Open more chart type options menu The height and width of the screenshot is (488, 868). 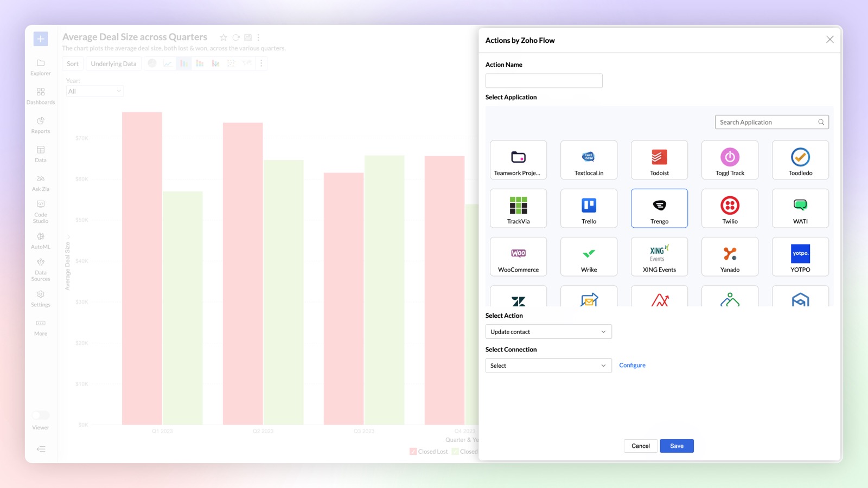[261, 63]
